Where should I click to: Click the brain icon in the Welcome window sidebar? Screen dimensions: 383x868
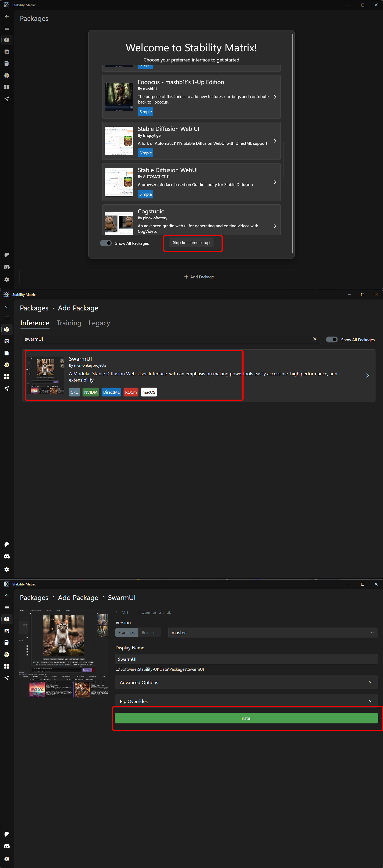click(x=7, y=75)
